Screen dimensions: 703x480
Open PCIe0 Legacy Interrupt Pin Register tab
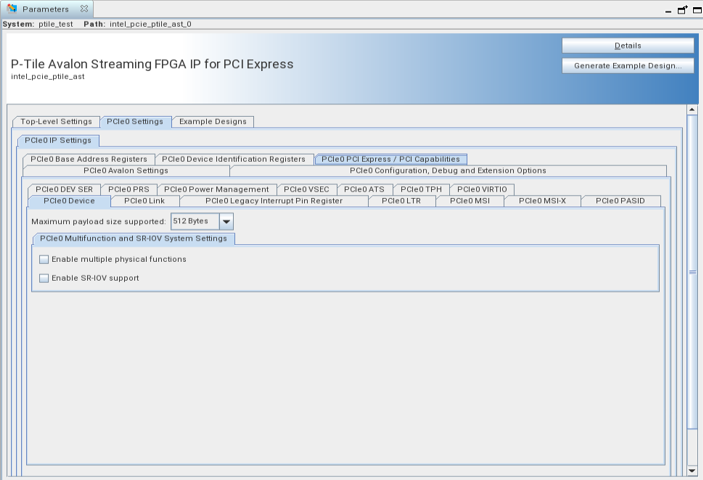pyautogui.click(x=274, y=201)
